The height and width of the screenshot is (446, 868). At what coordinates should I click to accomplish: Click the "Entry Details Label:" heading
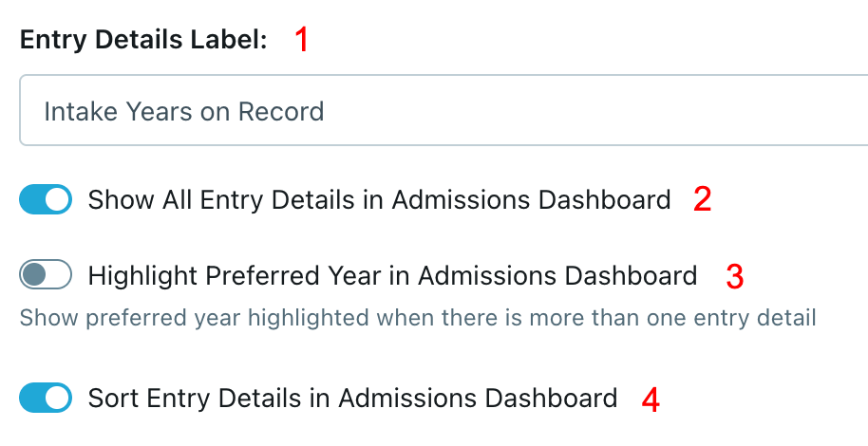coord(143,40)
